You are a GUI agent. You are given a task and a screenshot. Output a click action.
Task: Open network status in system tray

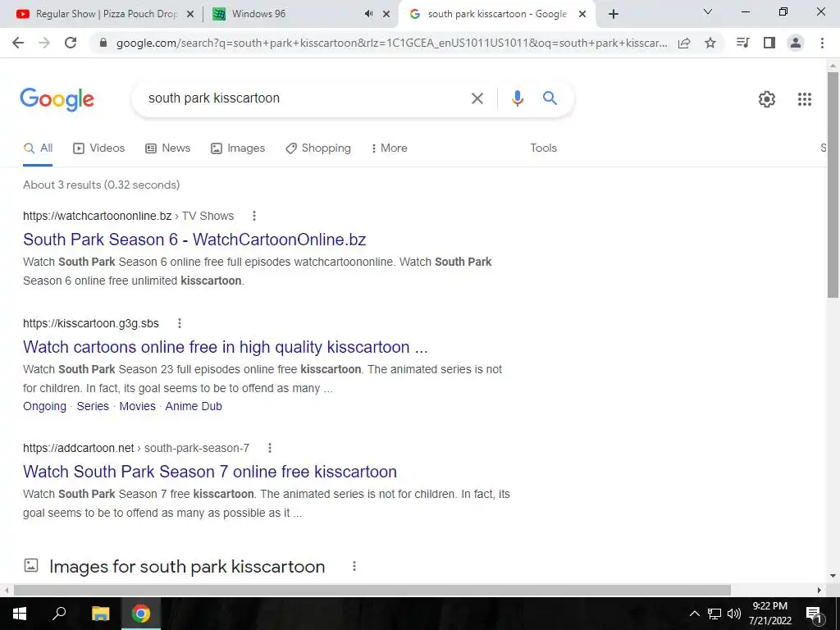coord(714,614)
